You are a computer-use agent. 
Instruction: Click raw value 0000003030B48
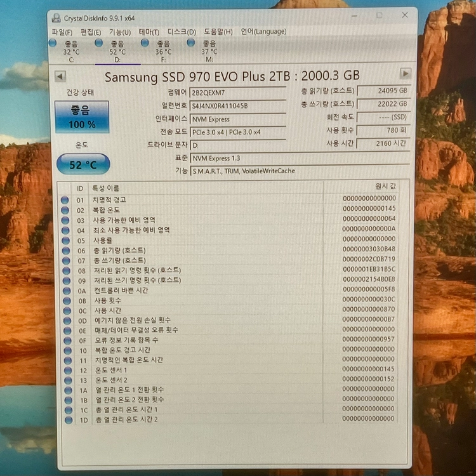click(369, 249)
